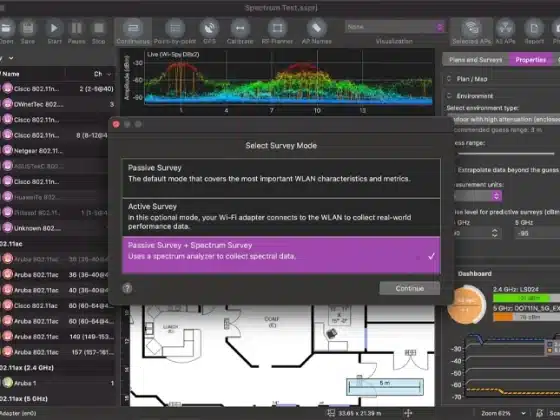Open the Visualization dropdown set to None

click(394, 27)
